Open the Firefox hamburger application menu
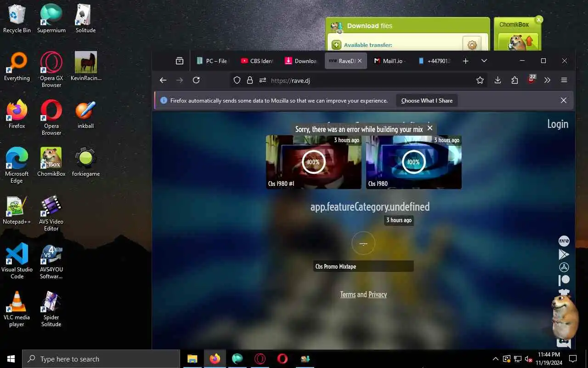The width and height of the screenshot is (588, 368). (x=564, y=80)
